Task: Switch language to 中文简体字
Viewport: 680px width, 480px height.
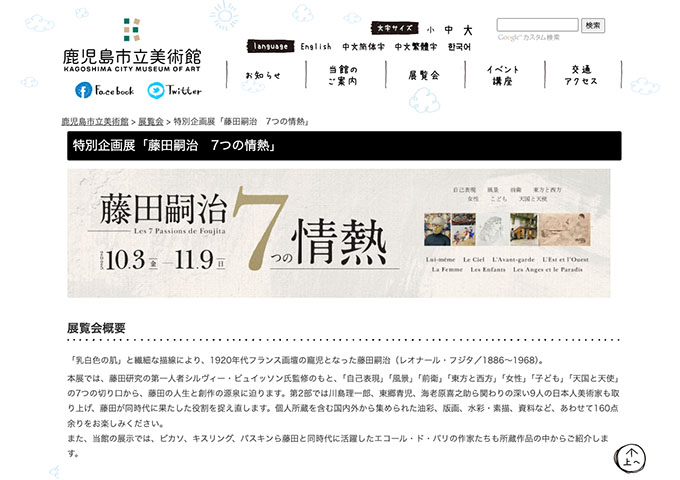Action: click(362, 47)
